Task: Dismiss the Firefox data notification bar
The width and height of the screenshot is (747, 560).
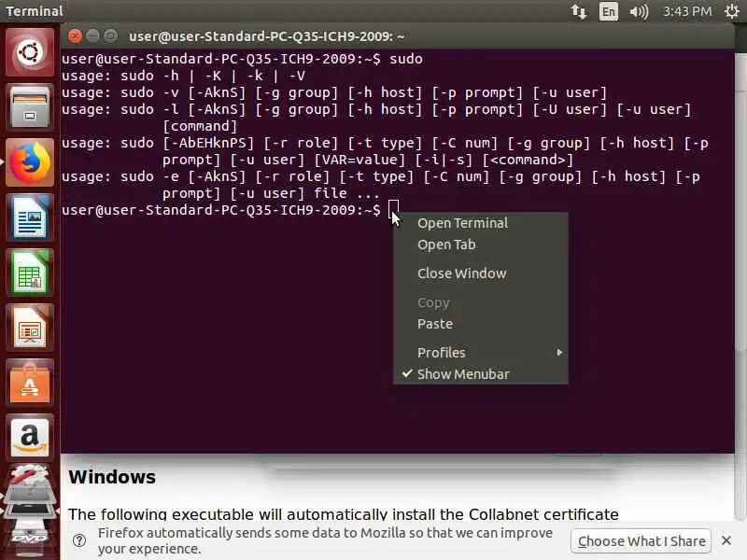Action: tap(726, 540)
